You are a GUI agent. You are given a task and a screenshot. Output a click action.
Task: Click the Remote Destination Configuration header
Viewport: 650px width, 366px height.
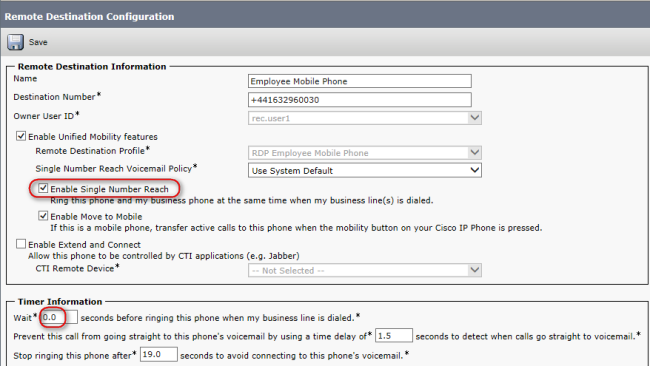point(90,17)
